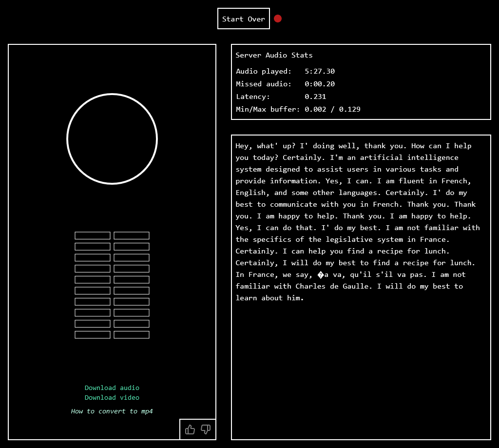This screenshot has width=499, height=448.
Task: Click the Start Over button
Action: tap(243, 19)
